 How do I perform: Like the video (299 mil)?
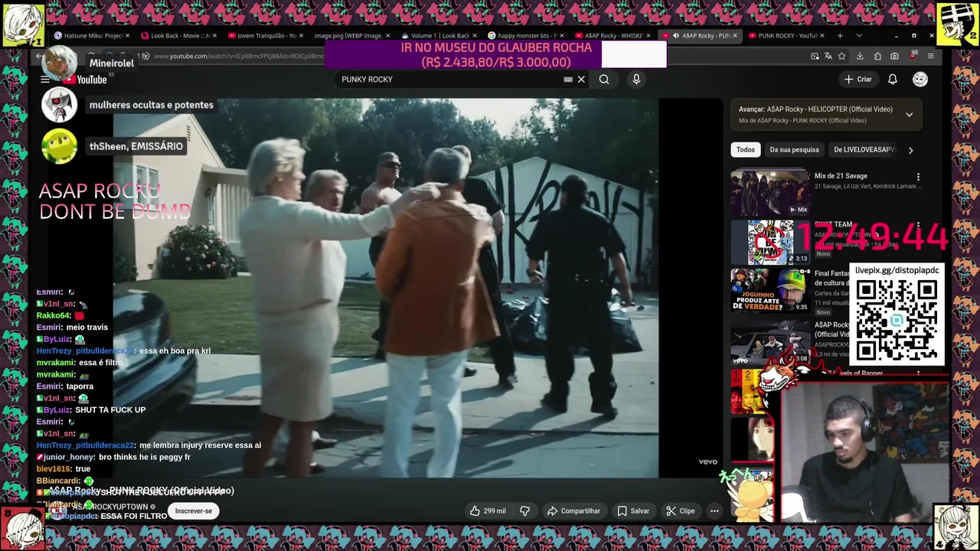click(x=488, y=510)
